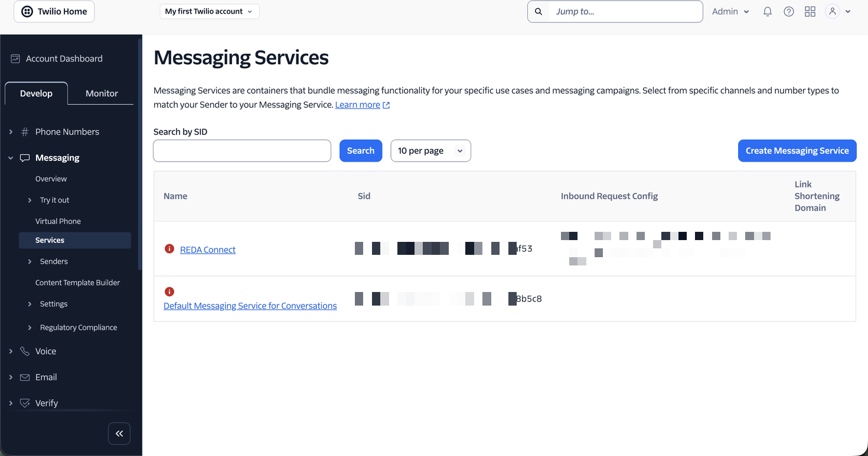Click the REDA Connect error icon
The image size is (868, 456).
(169, 249)
